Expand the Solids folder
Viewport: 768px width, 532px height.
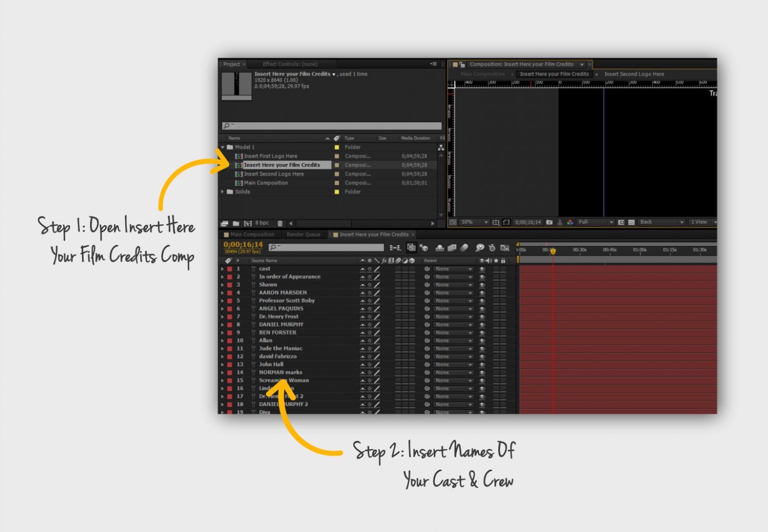coord(223,192)
